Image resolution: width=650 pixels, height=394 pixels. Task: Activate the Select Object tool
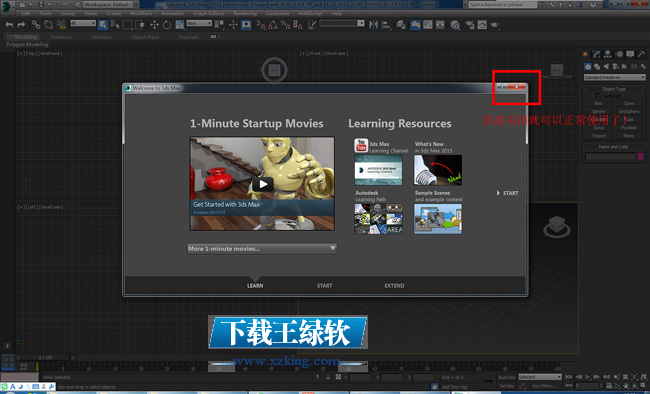coord(103,25)
